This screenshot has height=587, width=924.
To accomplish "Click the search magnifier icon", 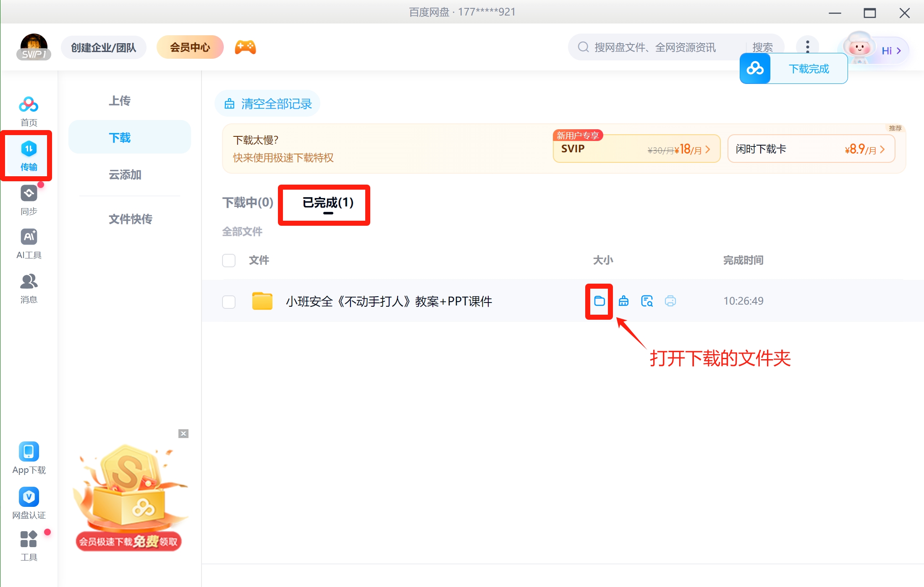I will (583, 47).
